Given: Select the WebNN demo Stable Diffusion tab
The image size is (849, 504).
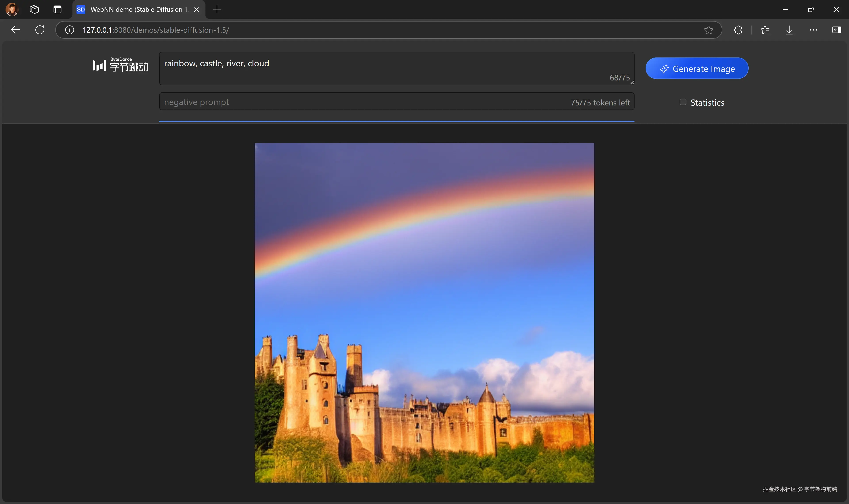Looking at the screenshot, I should (136, 10).
